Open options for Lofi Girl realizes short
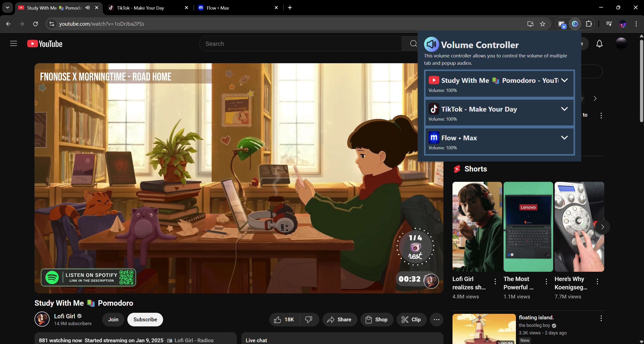 click(495, 282)
